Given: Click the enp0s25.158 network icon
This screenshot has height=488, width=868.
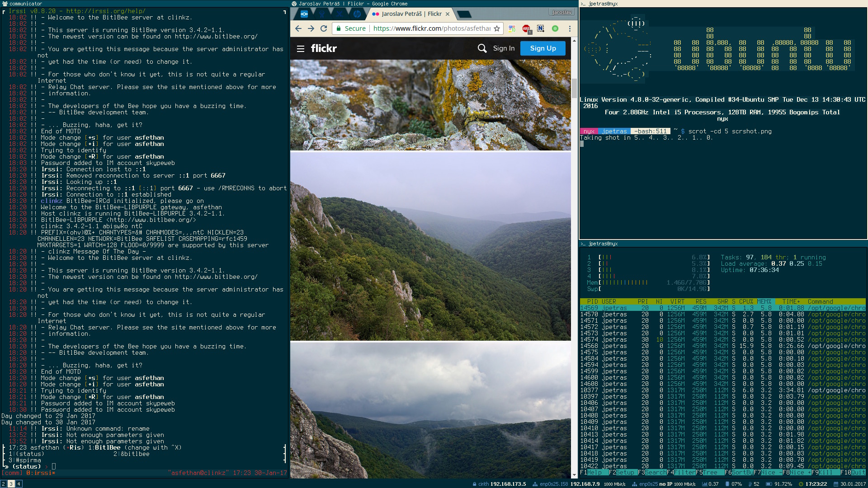Looking at the screenshot, I should click(535, 484).
